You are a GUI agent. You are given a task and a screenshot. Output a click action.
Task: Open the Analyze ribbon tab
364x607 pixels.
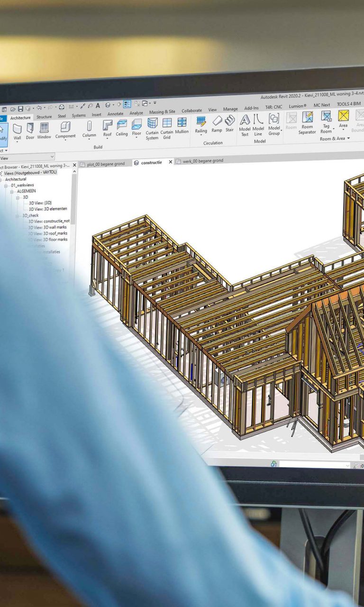tap(136, 113)
